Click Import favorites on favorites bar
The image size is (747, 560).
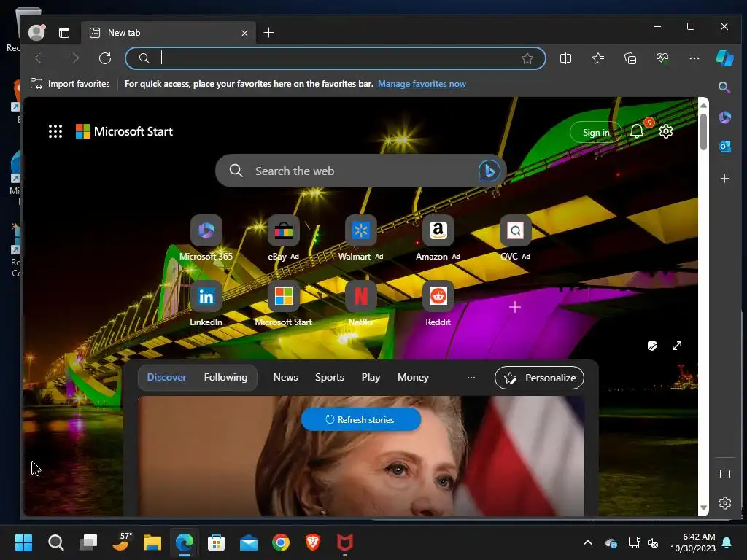tap(70, 84)
